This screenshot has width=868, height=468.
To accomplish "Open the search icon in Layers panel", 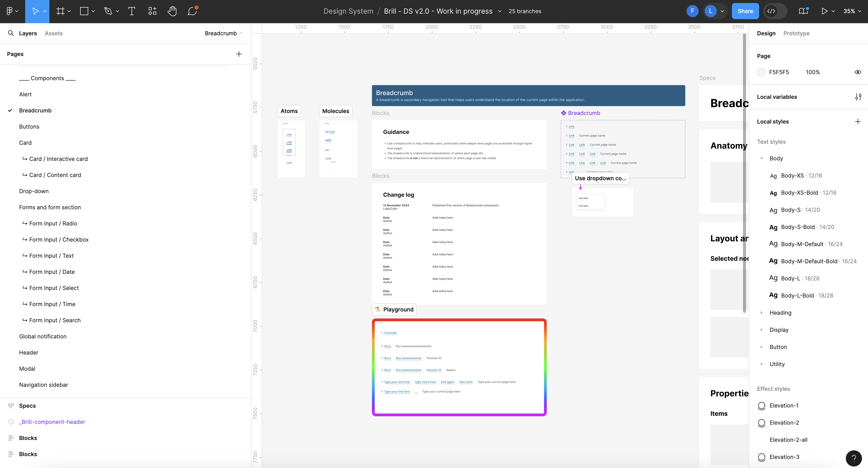I will [10, 33].
